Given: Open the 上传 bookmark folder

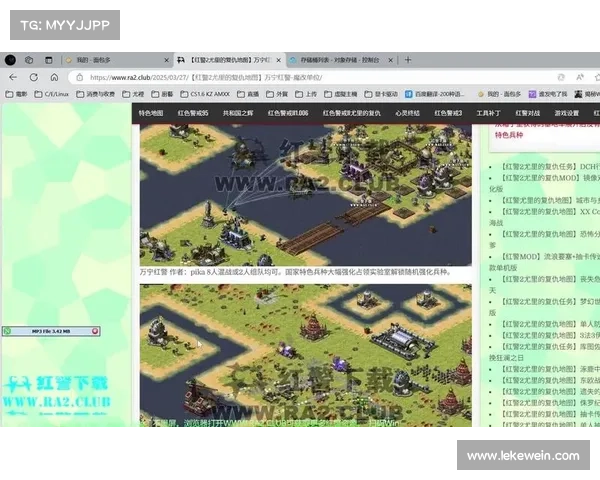Looking at the screenshot, I should (306, 94).
